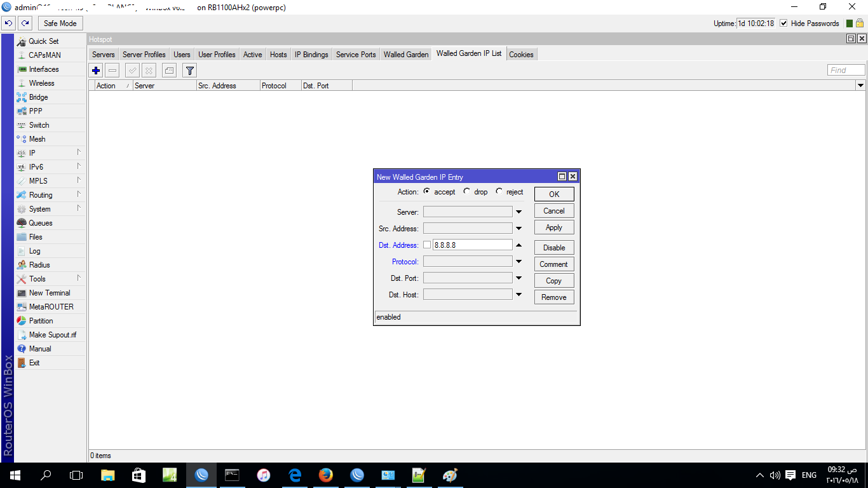
Task: Click Make Supout.rif
Action: point(50,335)
